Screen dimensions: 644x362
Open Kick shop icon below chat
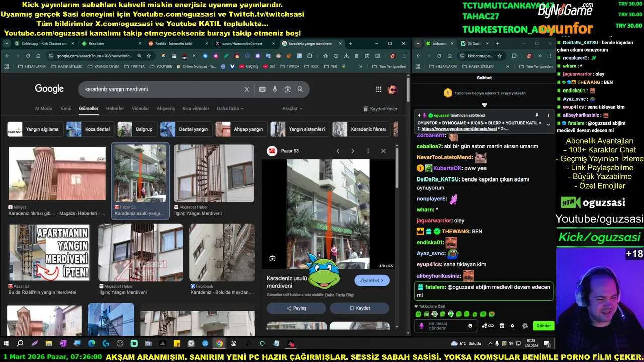pos(501,326)
